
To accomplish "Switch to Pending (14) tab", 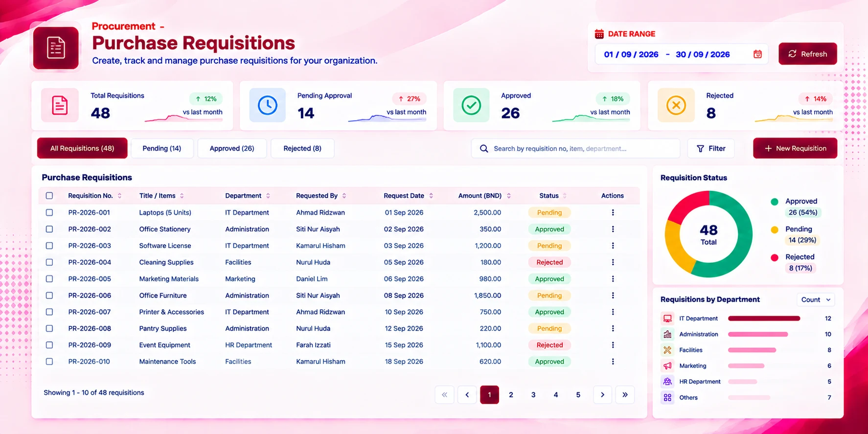I will coord(161,148).
